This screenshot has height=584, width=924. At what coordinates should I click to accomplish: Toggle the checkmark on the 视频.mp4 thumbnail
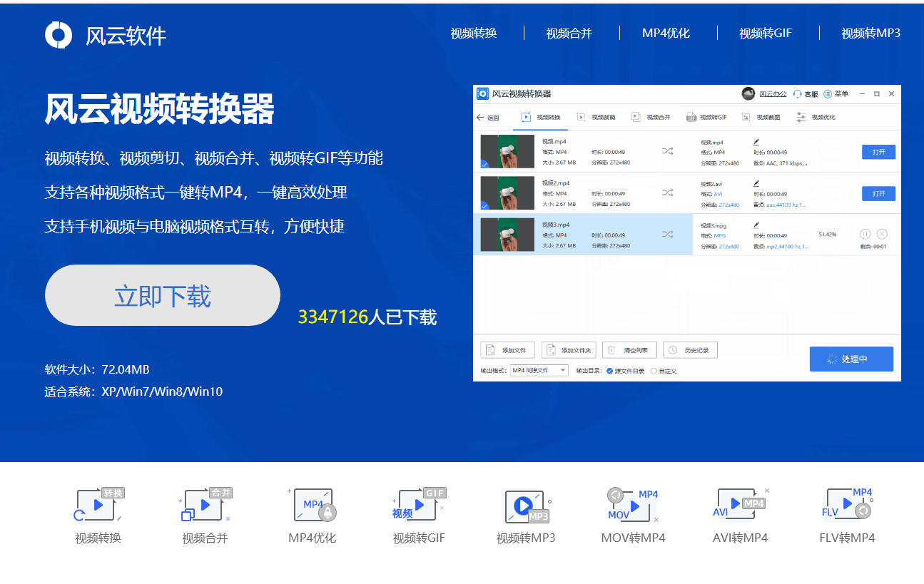484,165
